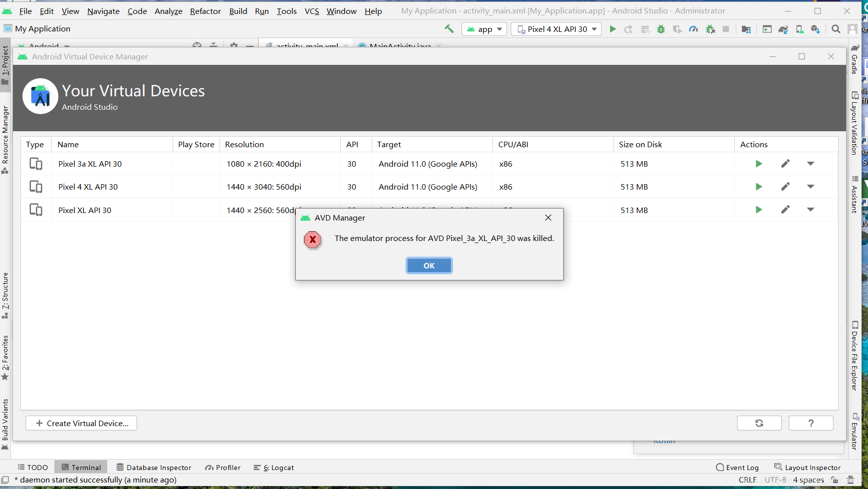
Task: Close the AVD Manager error dialog
Action: pos(548,218)
